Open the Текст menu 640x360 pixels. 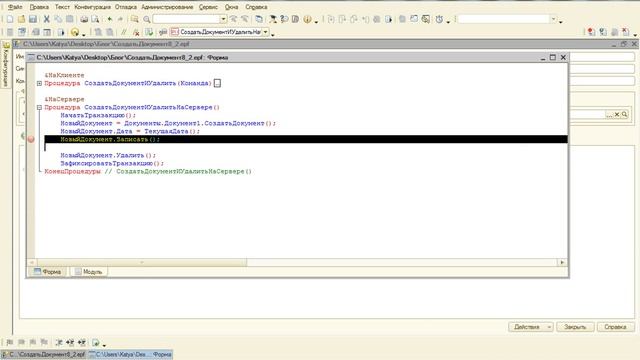tap(62, 7)
